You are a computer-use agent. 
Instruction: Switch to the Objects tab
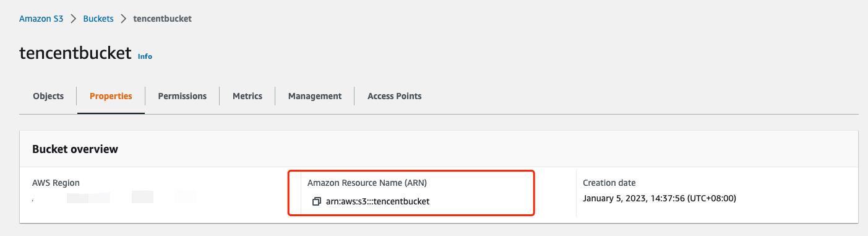point(48,96)
